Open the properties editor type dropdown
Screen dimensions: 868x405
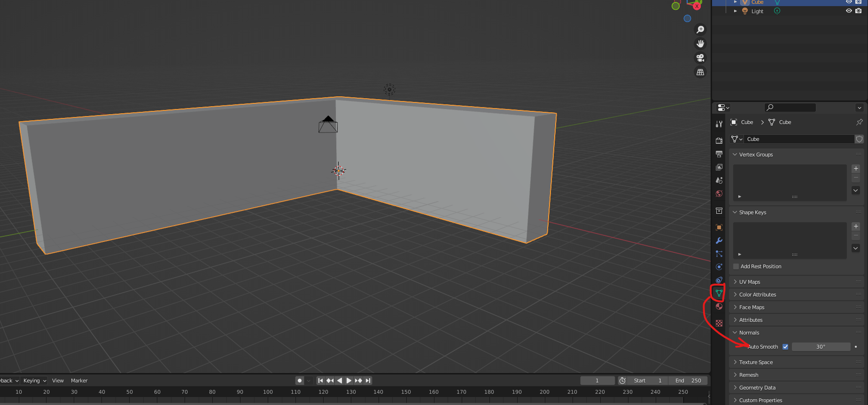723,108
